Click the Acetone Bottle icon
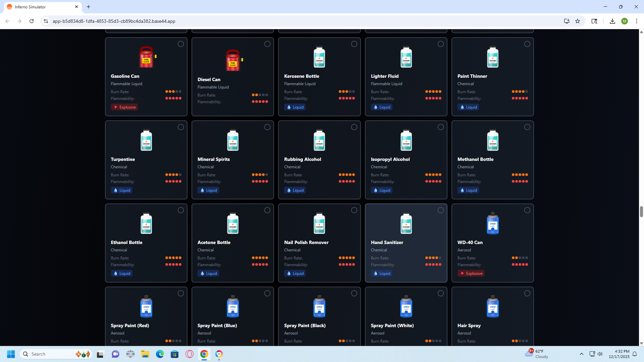Viewport: 644px width, 362px height. (x=233, y=223)
